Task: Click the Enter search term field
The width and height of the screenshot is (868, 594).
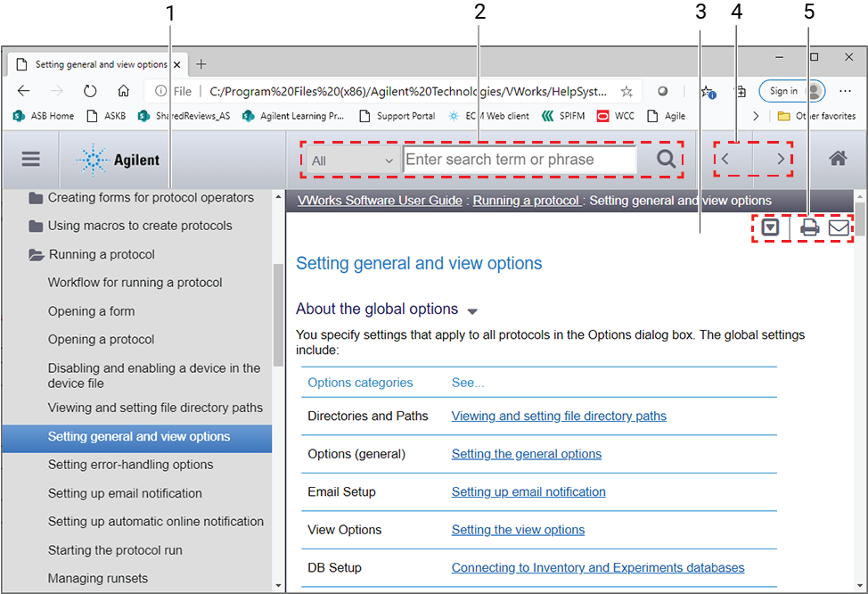Action: [520, 160]
